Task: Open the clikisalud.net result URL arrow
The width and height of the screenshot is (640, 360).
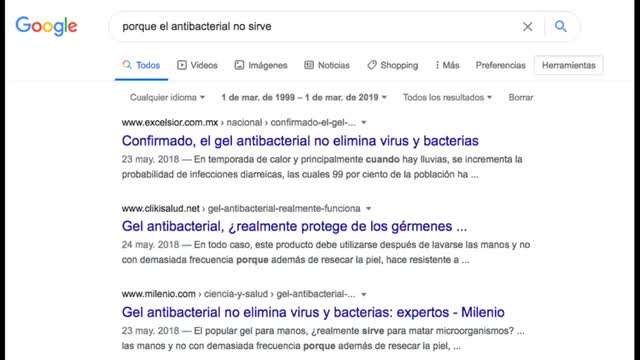Action: coord(369,209)
